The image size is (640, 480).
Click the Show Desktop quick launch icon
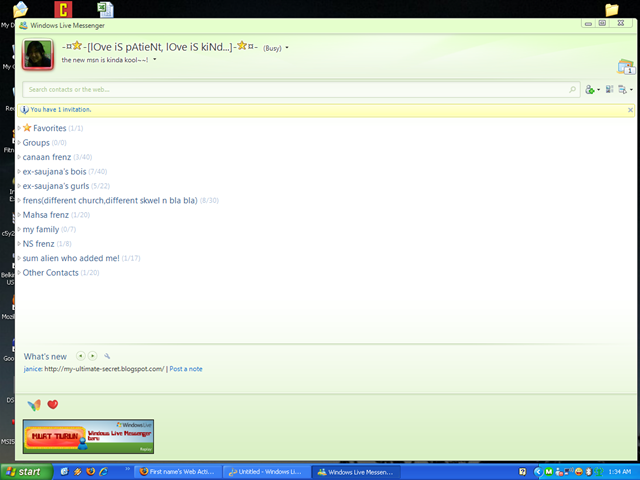pyautogui.click(x=64, y=471)
